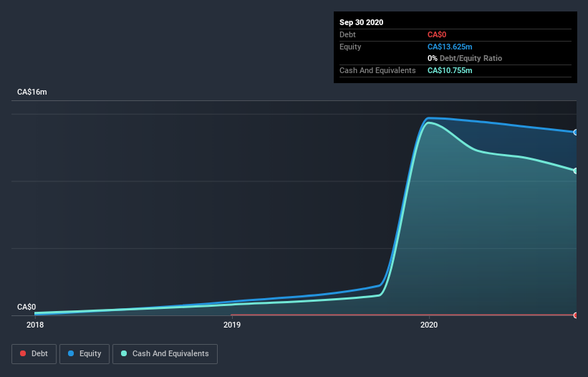Click the CA$13.625m equity value

450,47
